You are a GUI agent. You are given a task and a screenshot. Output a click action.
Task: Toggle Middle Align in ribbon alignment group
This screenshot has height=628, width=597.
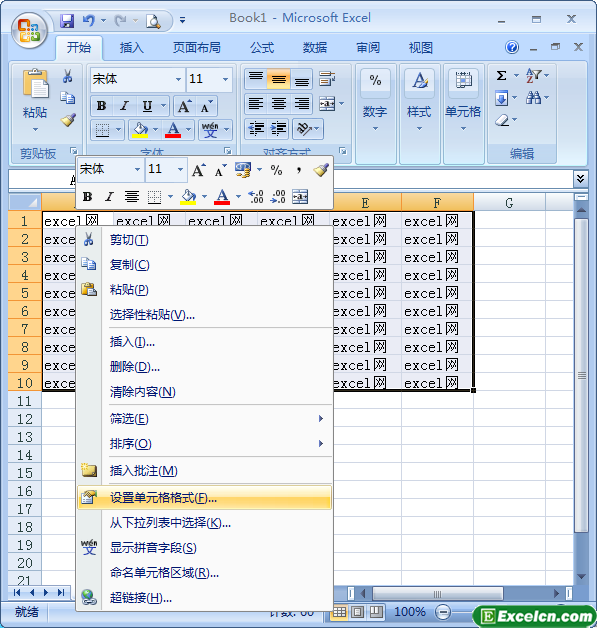279,79
